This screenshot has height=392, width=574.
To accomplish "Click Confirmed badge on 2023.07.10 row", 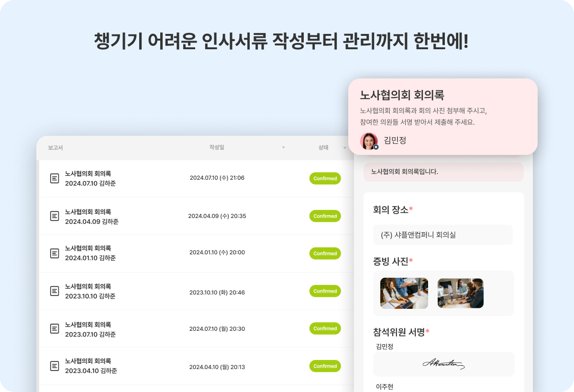I will (325, 328).
